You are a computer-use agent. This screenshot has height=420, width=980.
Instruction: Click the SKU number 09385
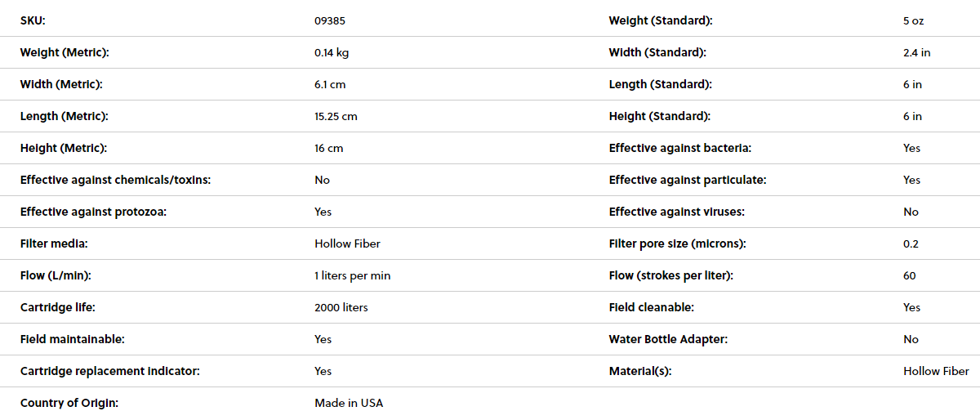pyautogui.click(x=329, y=20)
